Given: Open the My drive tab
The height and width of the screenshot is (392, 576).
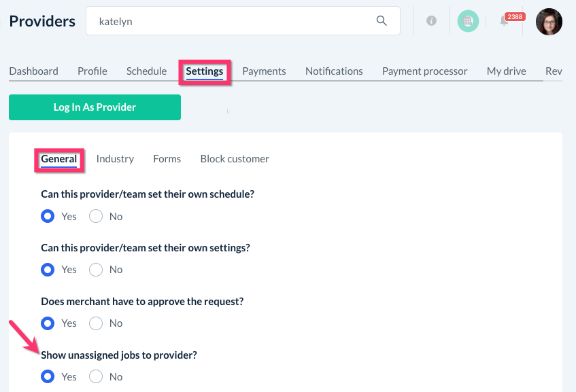Looking at the screenshot, I should coord(506,71).
